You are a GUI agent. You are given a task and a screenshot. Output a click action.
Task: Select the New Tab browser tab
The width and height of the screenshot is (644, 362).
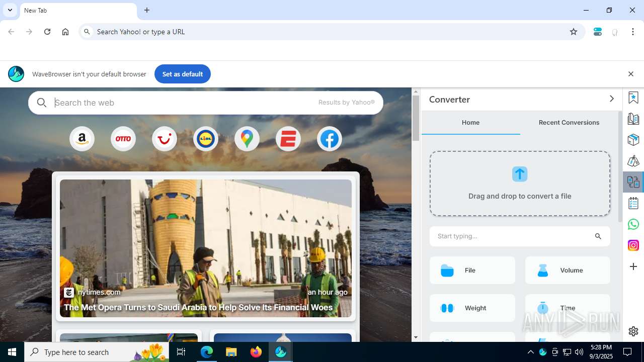78,11
